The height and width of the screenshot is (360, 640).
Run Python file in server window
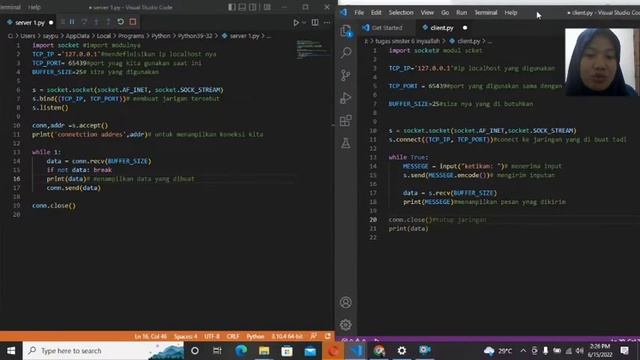[x=296, y=23]
